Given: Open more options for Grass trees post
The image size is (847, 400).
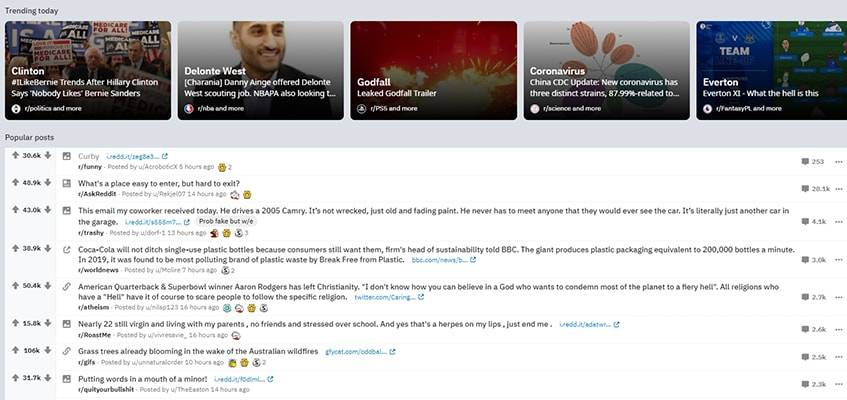Looking at the screenshot, I should [x=838, y=357].
